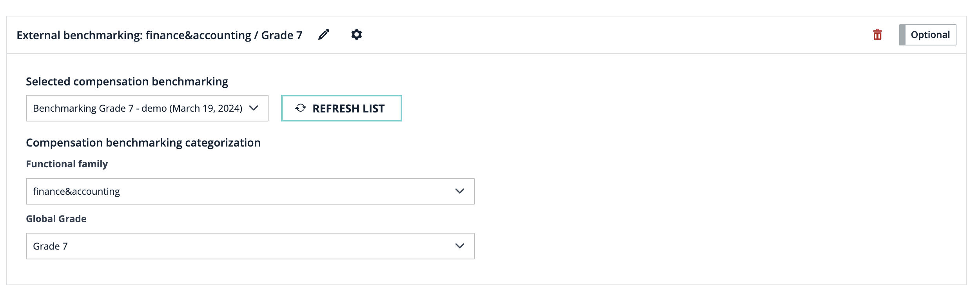The height and width of the screenshot is (297, 980).
Task: Click the Selected compensation benchmarking heading
Action: (x=127, y=81)
